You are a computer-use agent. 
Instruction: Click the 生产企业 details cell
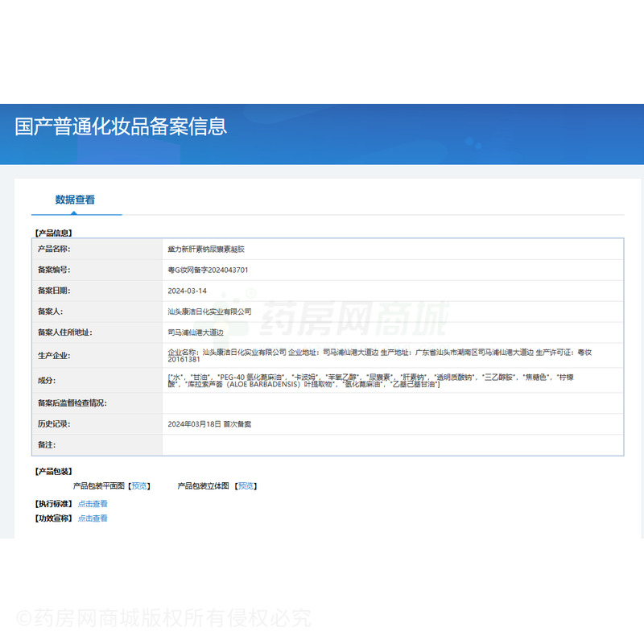(x=378, y=357)
